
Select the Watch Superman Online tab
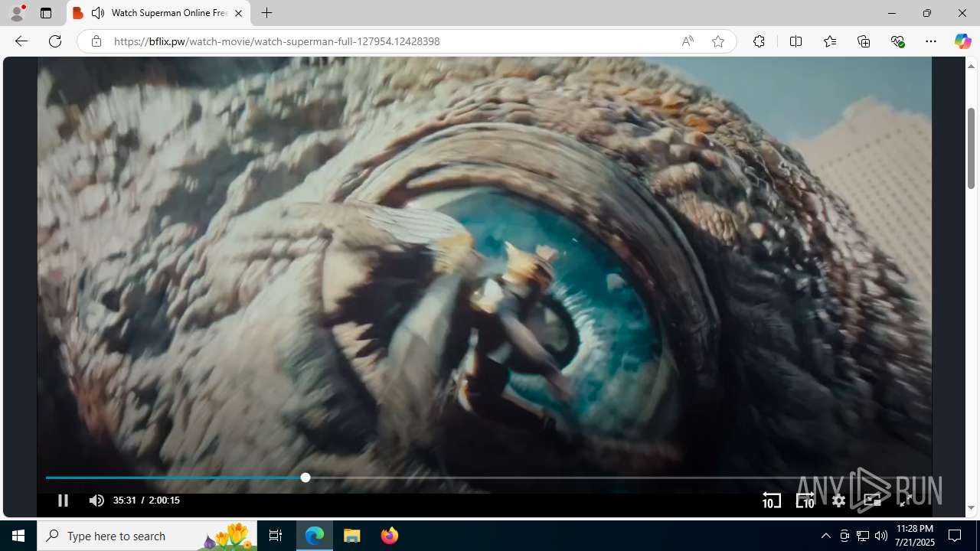click(x=158, y=13)
